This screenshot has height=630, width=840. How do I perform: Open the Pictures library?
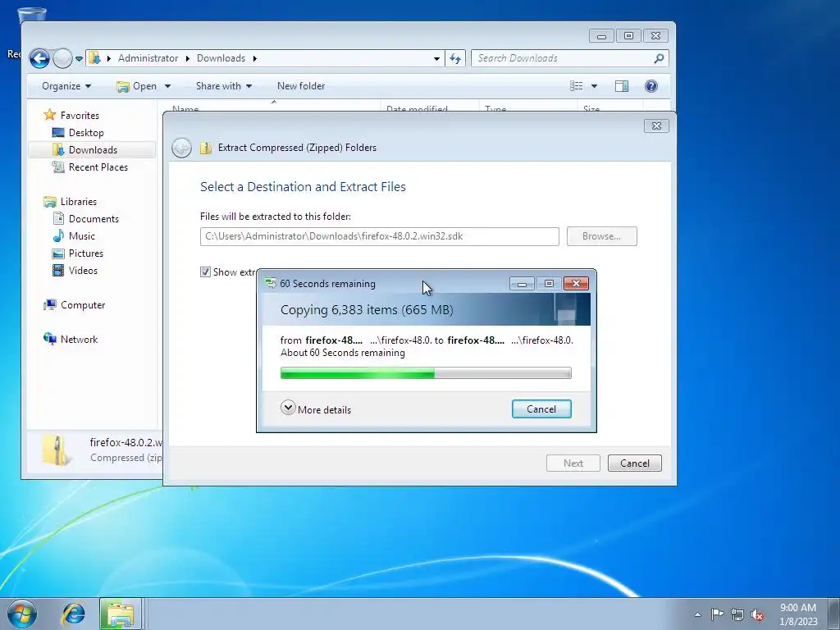point(85,253)
